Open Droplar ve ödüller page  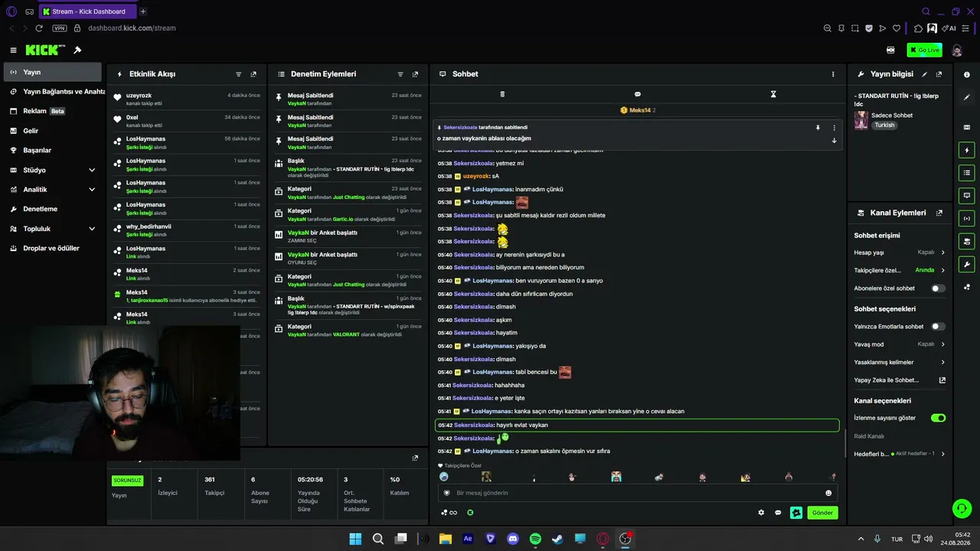pyautogui.click(x=51, y=248)
